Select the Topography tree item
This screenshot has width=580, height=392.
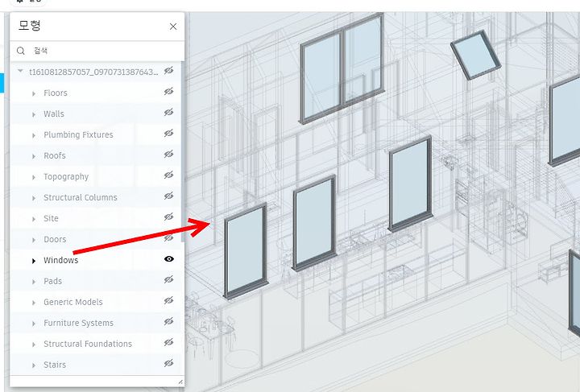(66, 176)
